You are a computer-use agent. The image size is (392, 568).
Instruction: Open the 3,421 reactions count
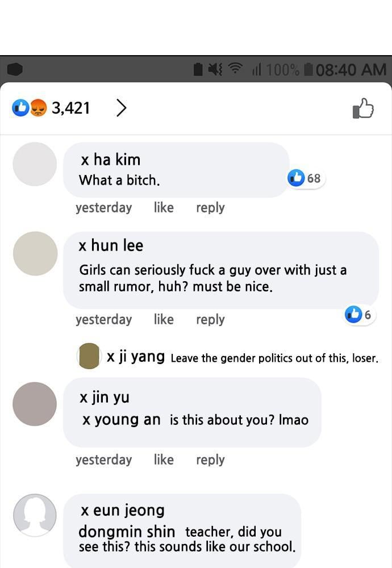point(70,108)
